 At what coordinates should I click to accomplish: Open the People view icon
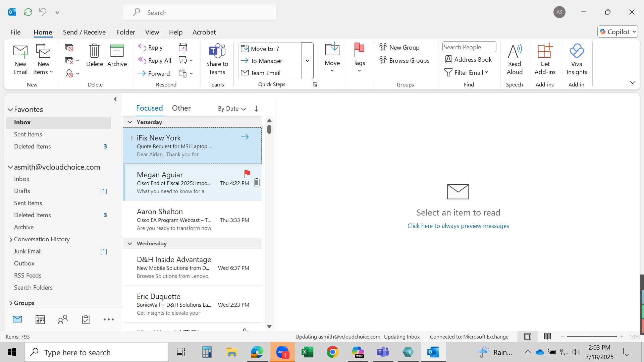[63, 319]
